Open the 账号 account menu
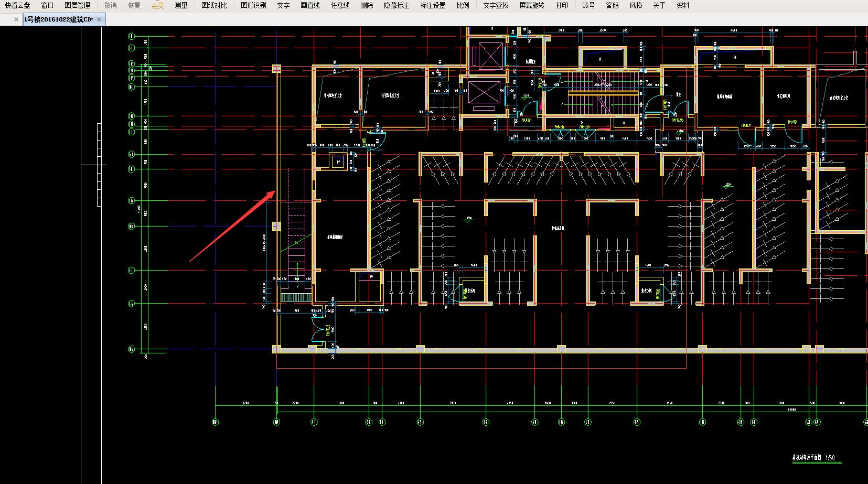The width and height of the screenshot is (868, 484). pyautogui.click(x=588, y=5)
